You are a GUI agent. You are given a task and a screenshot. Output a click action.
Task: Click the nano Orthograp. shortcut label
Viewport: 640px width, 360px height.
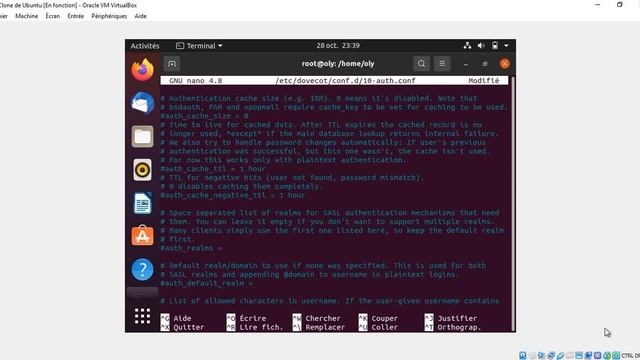coord(459,327)
